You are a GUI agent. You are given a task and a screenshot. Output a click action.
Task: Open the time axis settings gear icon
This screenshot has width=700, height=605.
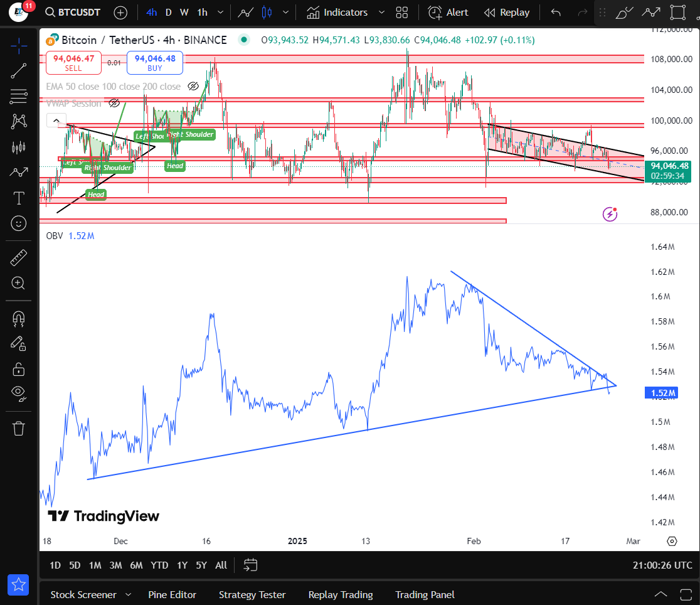(x=672, y=541)
